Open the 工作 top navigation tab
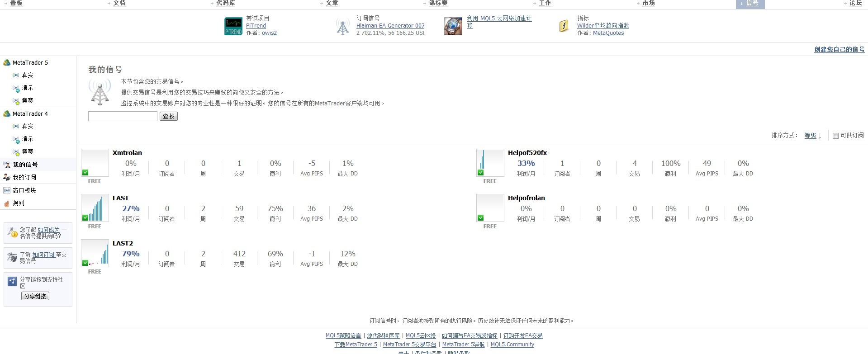The image size is (868, 354). (x=545, y=3)
